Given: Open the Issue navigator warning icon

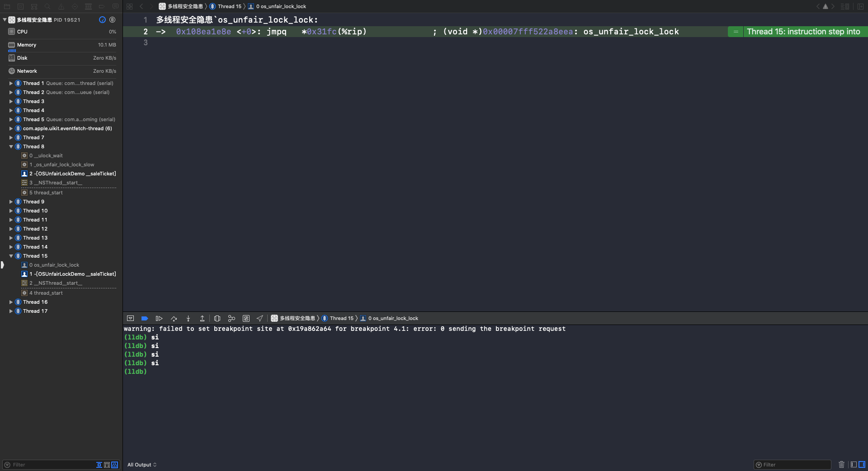Looking at the screenshot, I should click(x=61, y=6).
